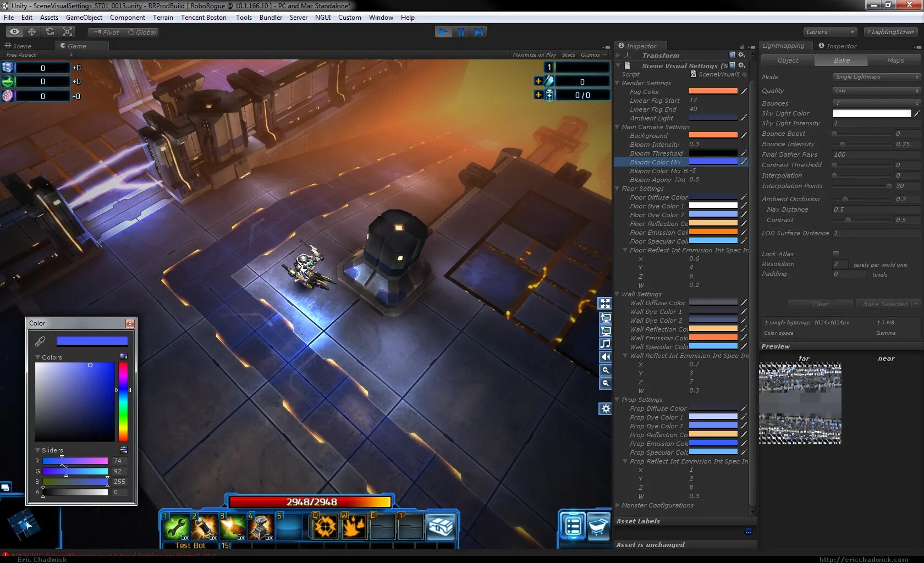Viewport: 924px width, 563px height.
Task: Click the grenade ability in slot 2
Action: (x=205, y=527)
